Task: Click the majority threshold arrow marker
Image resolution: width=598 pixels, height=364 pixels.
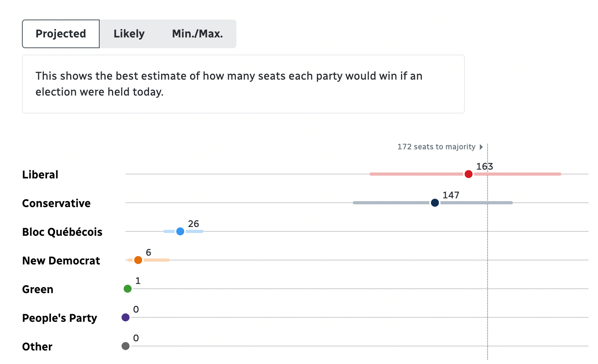Action: tap(481, 147)
